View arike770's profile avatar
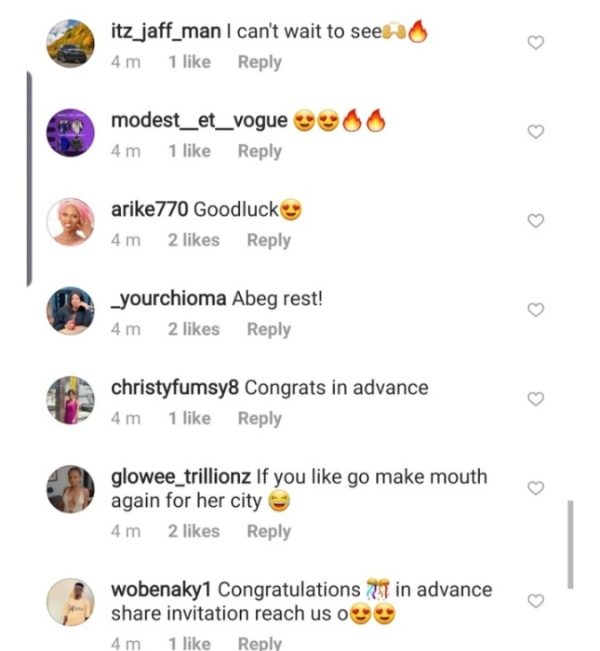 coord(70,221)
